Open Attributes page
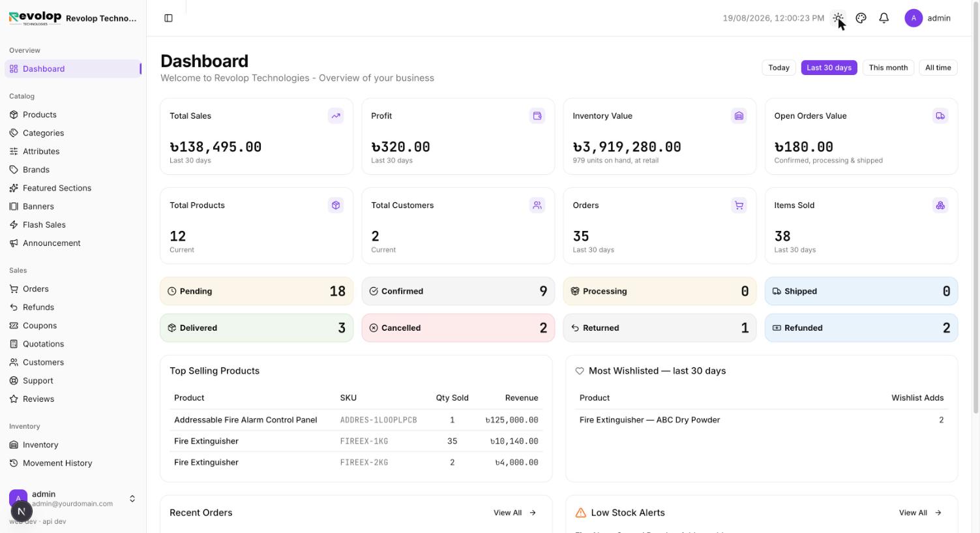980x533 pixels. tap(73, 151)
